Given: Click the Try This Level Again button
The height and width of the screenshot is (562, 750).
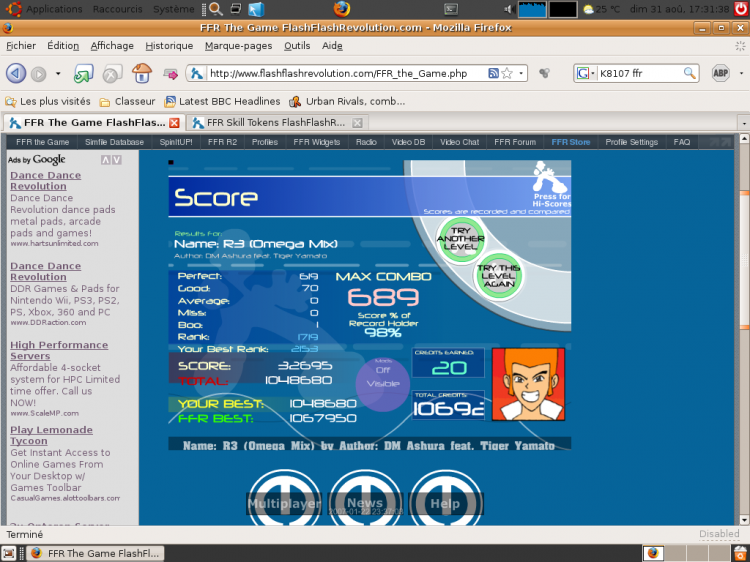Looking at the screenshot, I should [498, 276].
